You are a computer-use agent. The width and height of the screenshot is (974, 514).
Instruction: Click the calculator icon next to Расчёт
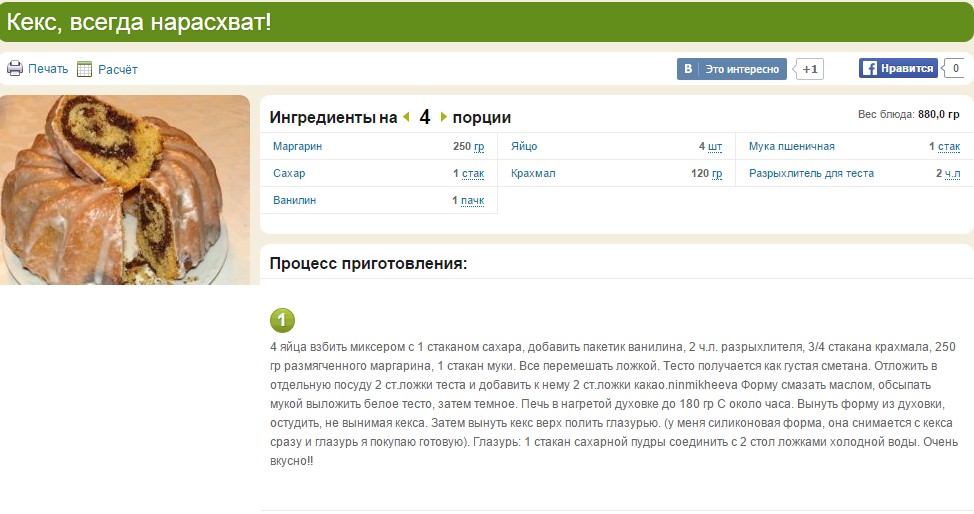pyautogui.click(x=85, y=69)
